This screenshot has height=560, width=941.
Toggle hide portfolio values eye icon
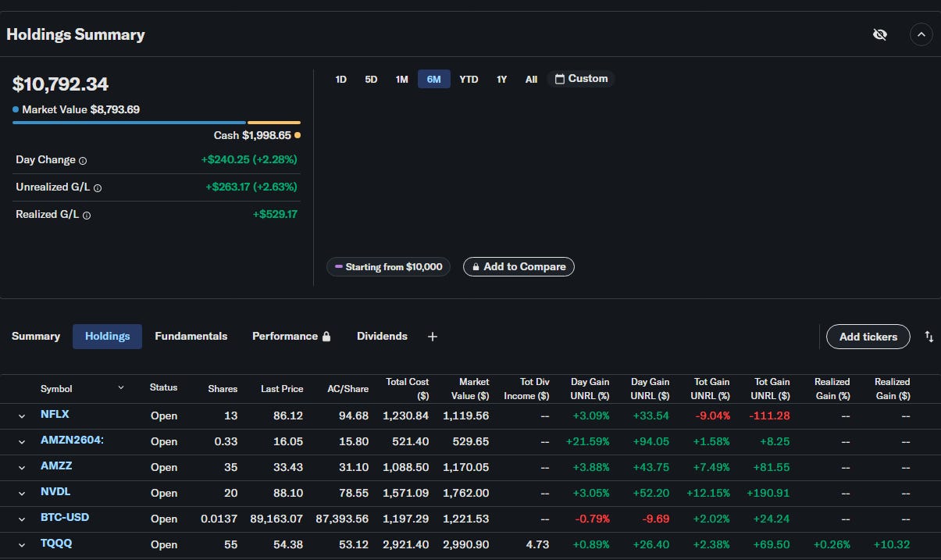coord(880,34)
